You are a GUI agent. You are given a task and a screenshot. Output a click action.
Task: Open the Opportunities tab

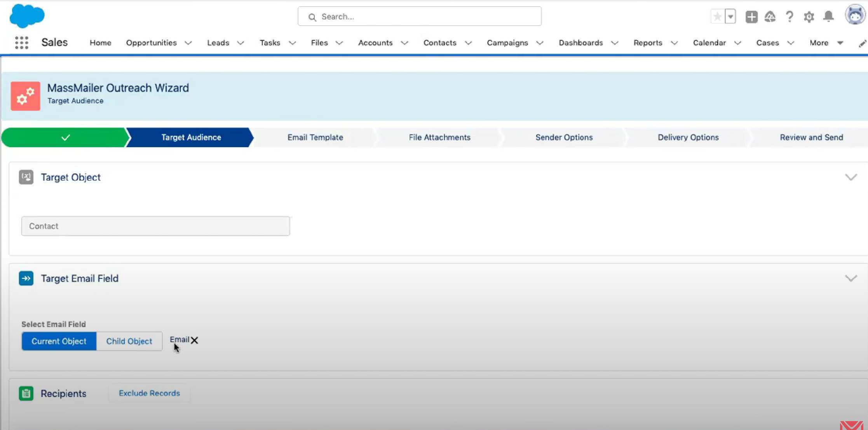tap(151, 43)
